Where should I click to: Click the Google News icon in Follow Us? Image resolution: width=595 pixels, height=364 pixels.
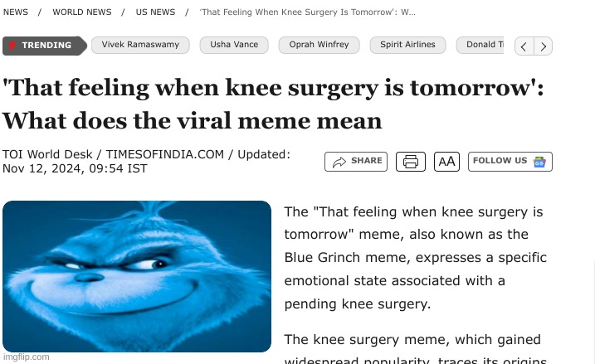pos(539,162)
